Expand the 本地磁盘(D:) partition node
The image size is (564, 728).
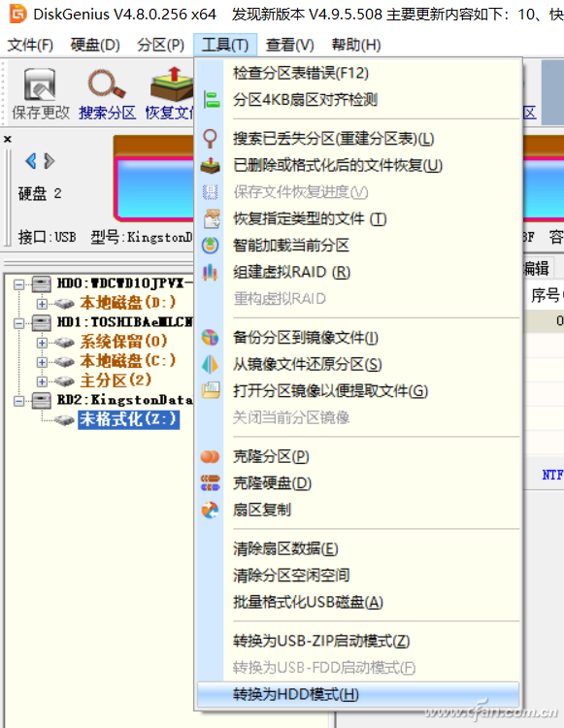(x=43, y=304)
